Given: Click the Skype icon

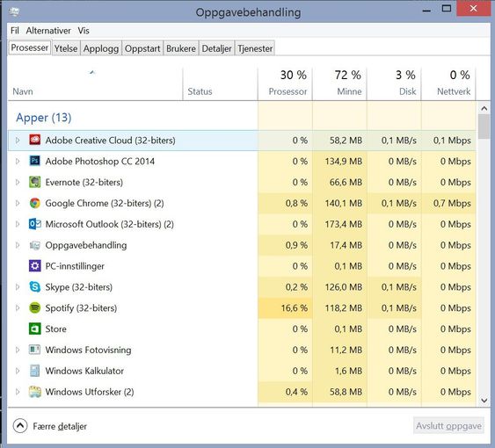Looking at the screenshot, I should click(34, 286).
